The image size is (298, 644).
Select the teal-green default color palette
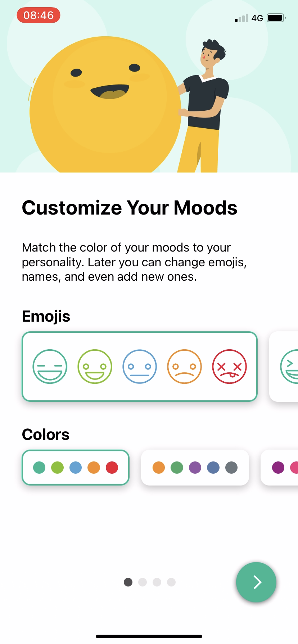pyautogui.click(x=75, y=467)
